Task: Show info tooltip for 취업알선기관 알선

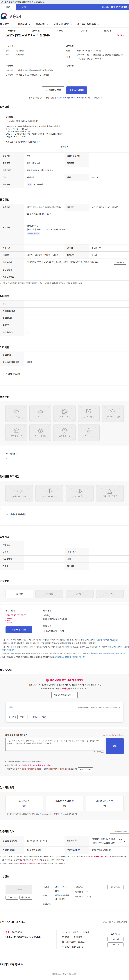Action: (73, 800)
